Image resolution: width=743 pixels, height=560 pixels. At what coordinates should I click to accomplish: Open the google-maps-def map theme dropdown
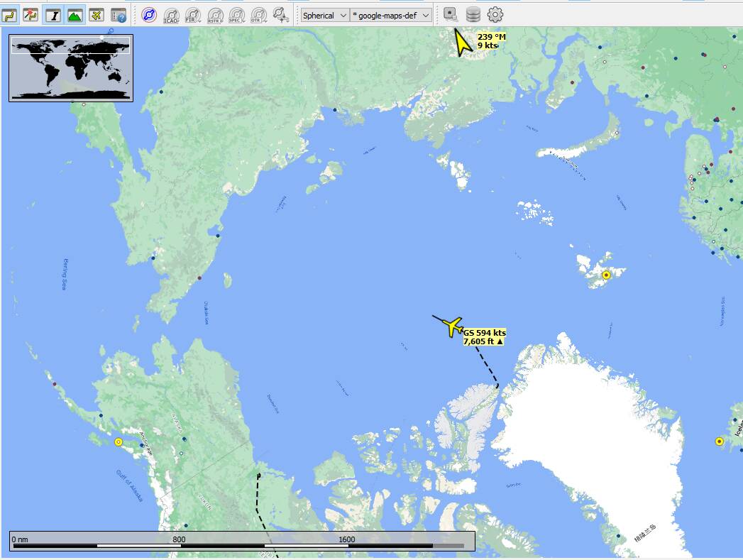(x=391, y=15)
